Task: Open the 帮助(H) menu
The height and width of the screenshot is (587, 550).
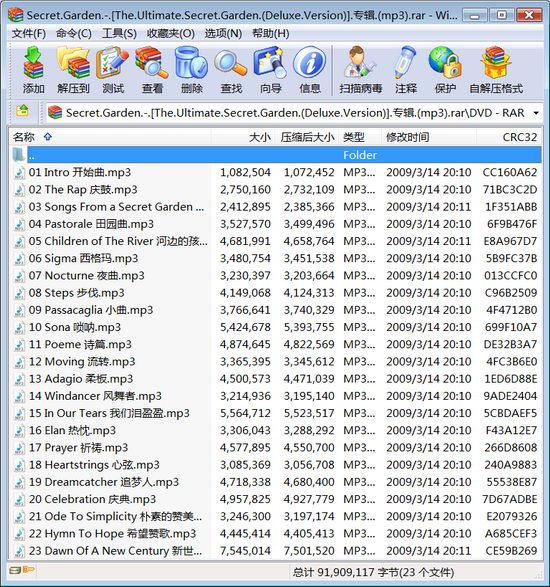Action: 270,34
